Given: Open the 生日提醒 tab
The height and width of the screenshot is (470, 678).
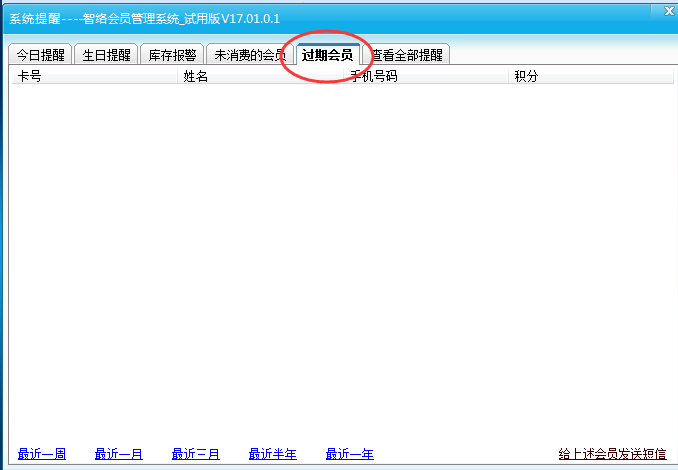Looking at the screenshot, I should click(106, 55).
